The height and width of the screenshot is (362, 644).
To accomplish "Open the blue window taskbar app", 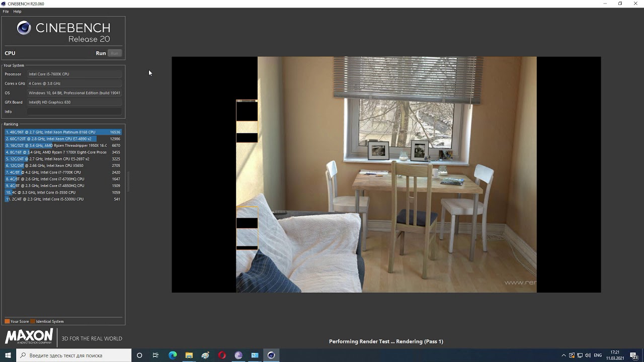I will pos(255,355).
